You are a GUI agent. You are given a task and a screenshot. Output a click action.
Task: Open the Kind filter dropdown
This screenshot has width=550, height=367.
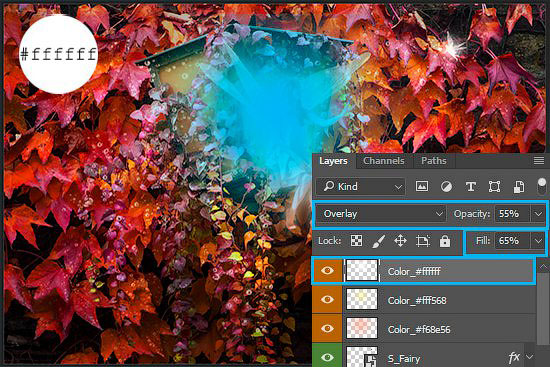pos(361,186)
